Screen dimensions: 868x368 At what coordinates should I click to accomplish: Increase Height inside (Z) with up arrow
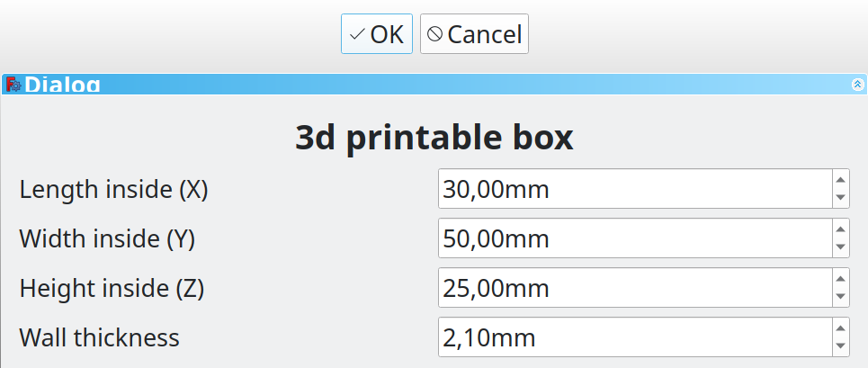[840, 278]
